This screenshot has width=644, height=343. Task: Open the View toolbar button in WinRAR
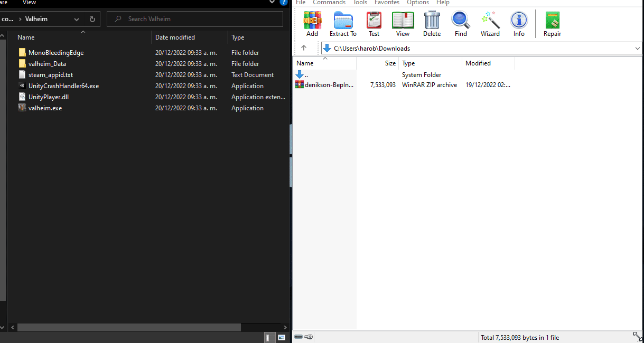403,21
